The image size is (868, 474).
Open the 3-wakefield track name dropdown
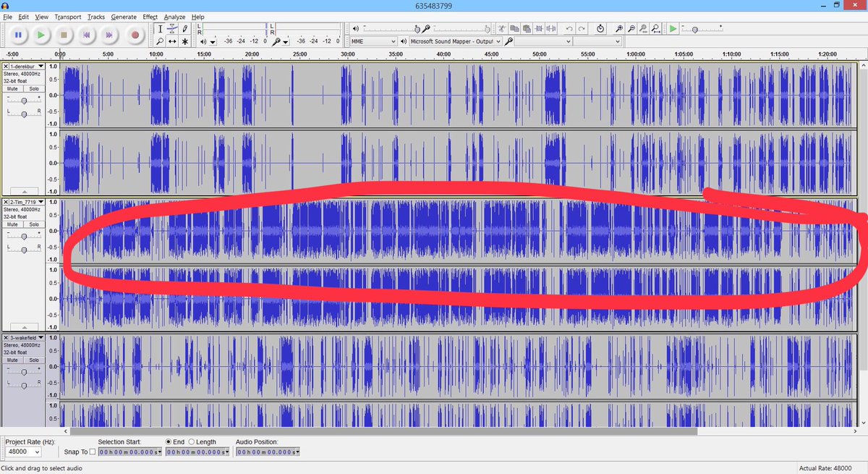tap(27, 338)
